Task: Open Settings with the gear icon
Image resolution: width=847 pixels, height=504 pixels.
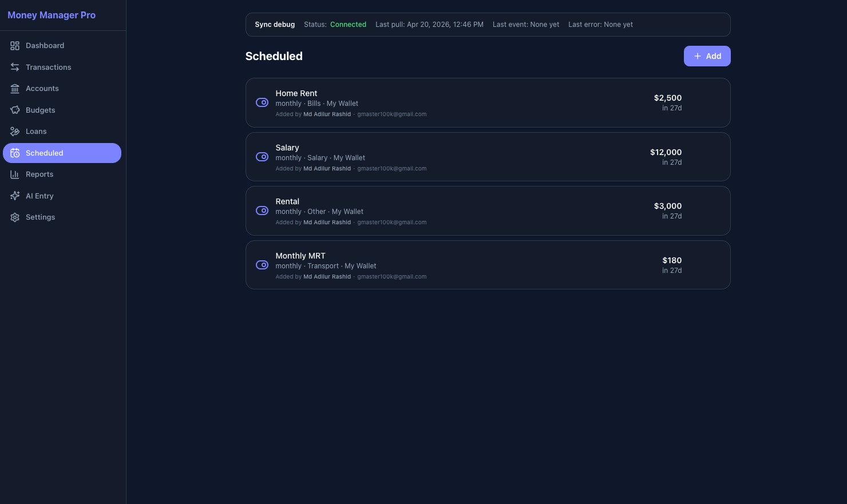Action: [15, 217]
